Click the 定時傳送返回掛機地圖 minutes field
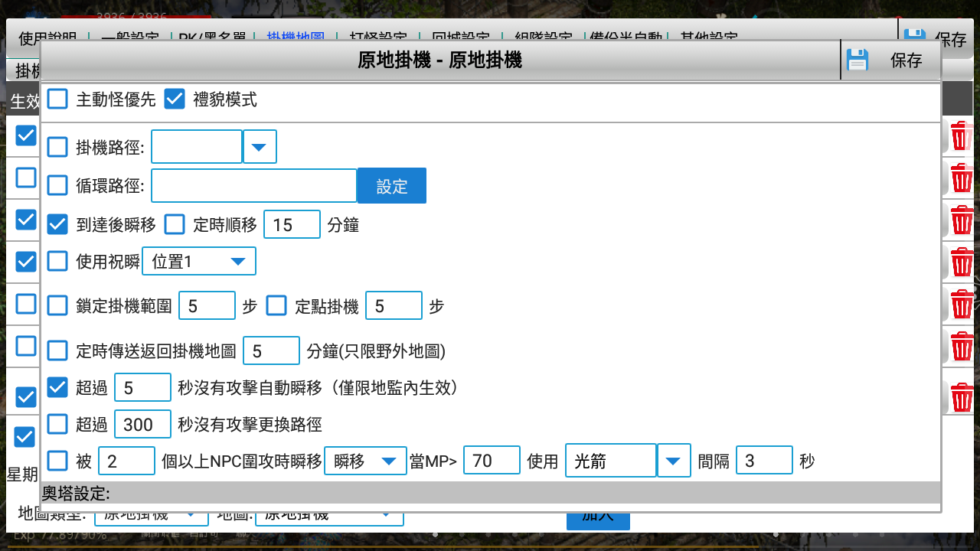 271,350
